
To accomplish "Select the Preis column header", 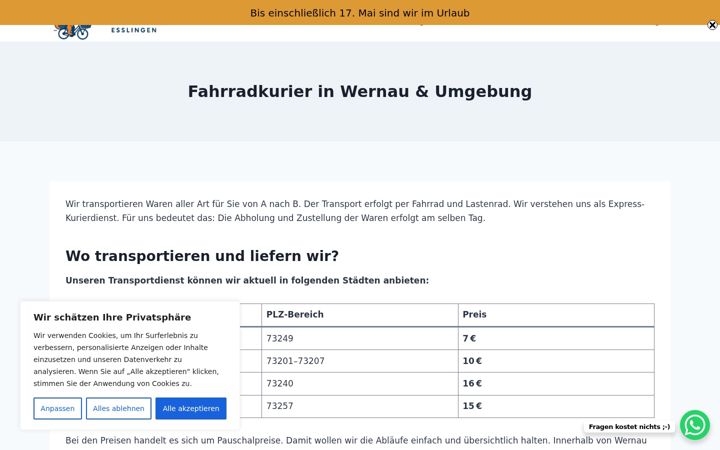I will point(556,315).
